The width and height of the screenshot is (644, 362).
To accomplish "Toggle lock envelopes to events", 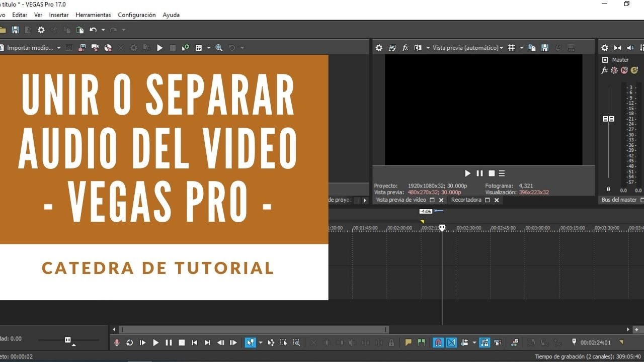I will tap(485, 342).
